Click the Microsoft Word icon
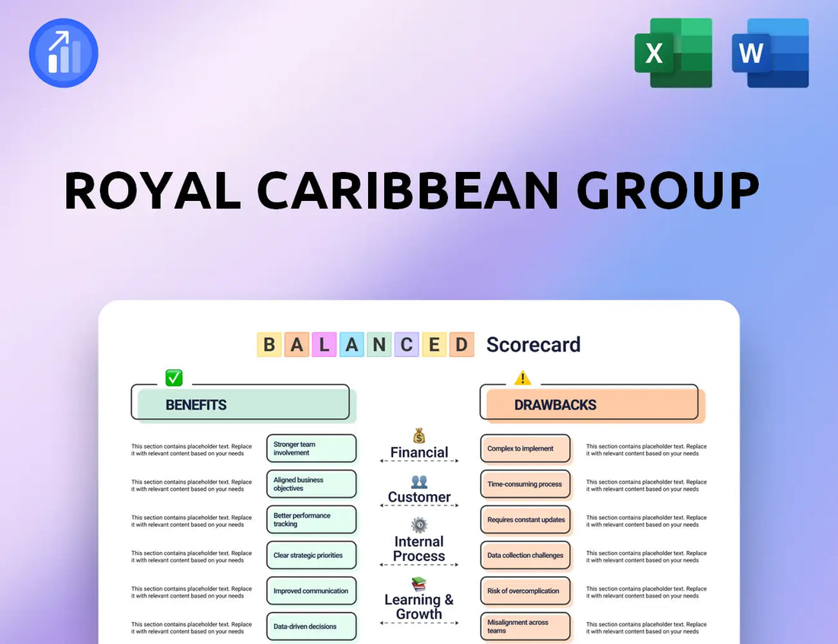Viewport: 838px width, 644px height. pyautogui.click(x=770, y=53)
